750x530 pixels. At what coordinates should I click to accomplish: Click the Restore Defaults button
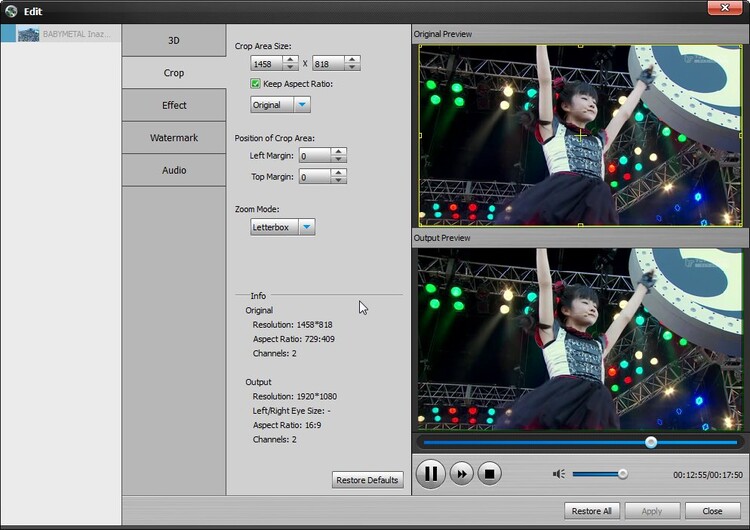coord(367,480)
